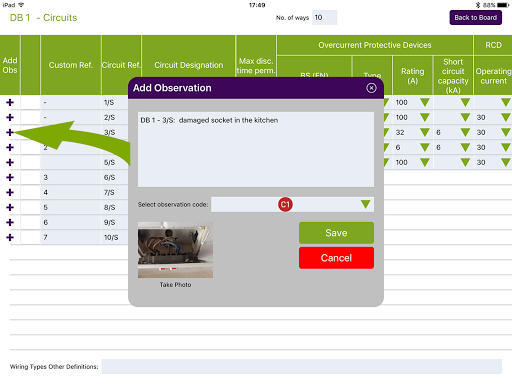The height and width of the screenshot is (384, 512).
Task: Save the observation
Action: (336, 233)
